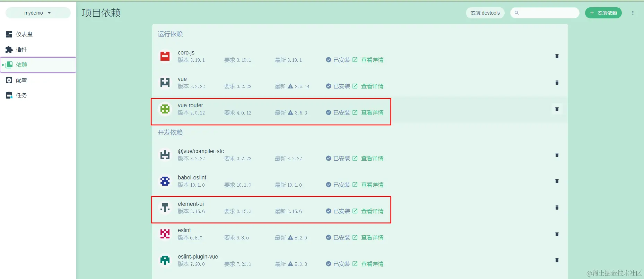Click the element-ui installed checkmark icon

[329, 211]
